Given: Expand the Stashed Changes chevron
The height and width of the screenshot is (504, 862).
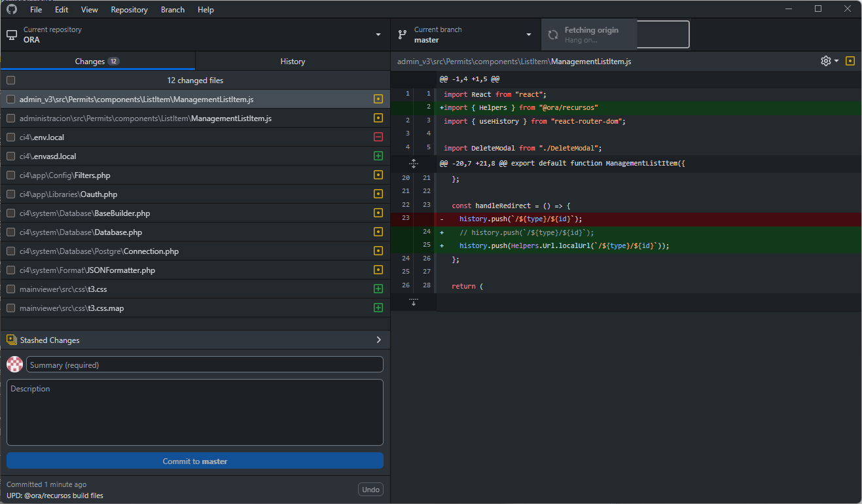Looking at the screenshot, I should [x=378, y=340].
